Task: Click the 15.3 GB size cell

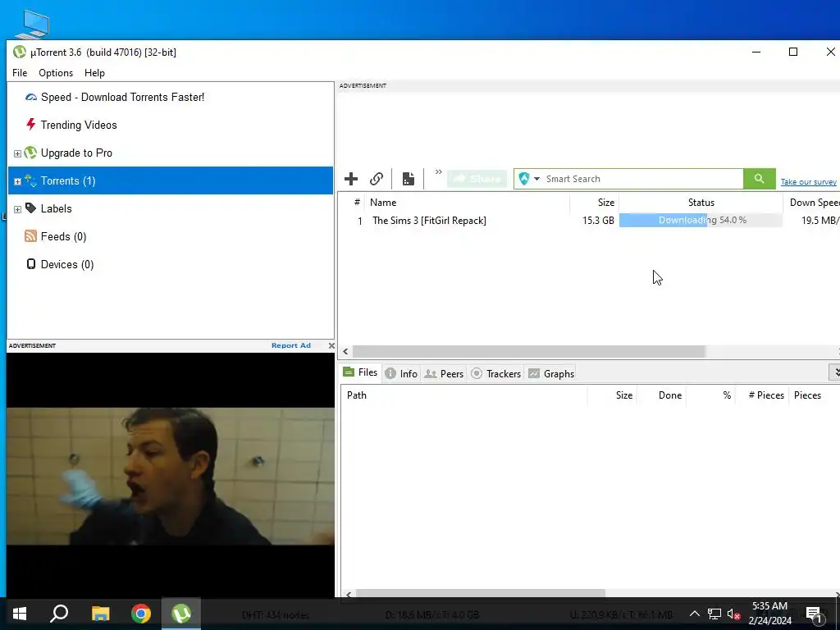Action: pos(598,221)
